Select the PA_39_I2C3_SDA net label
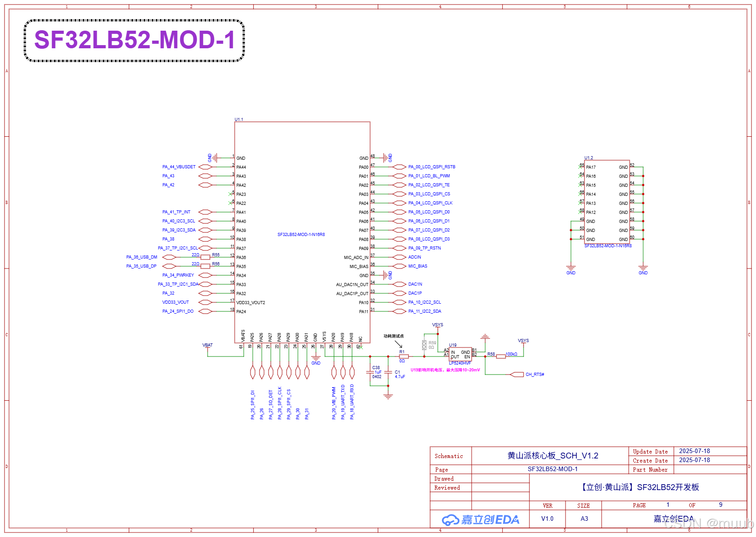Image resolution: width=756 pixels, height=537 pixels. (x=179, y=230)
